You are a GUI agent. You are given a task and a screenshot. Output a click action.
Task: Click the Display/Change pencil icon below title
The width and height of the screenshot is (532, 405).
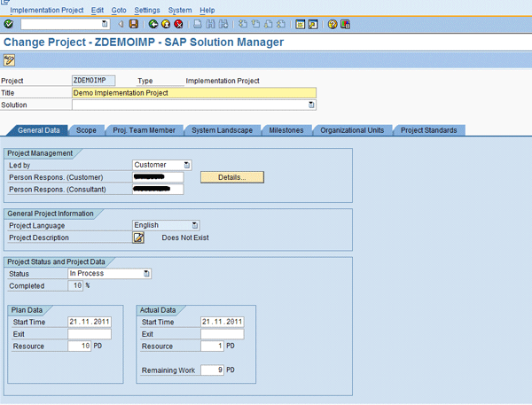point(10,60)
